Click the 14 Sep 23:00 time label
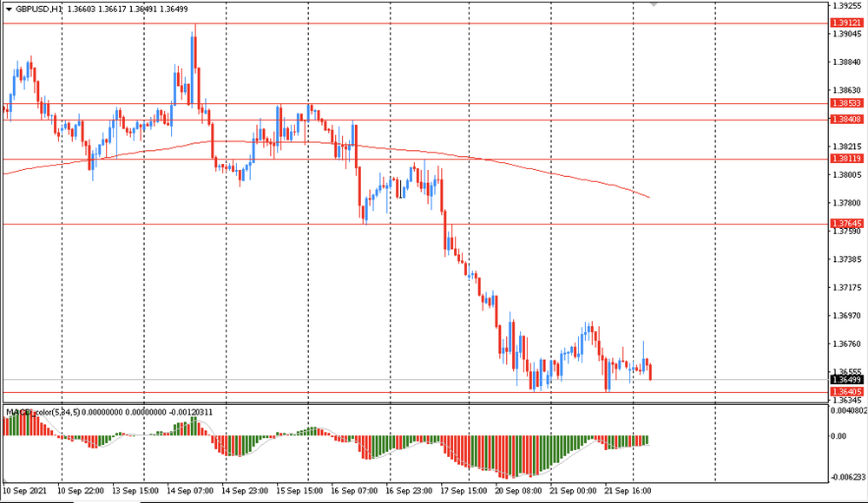Screen dimensions: 868x503 click(245, 491)
